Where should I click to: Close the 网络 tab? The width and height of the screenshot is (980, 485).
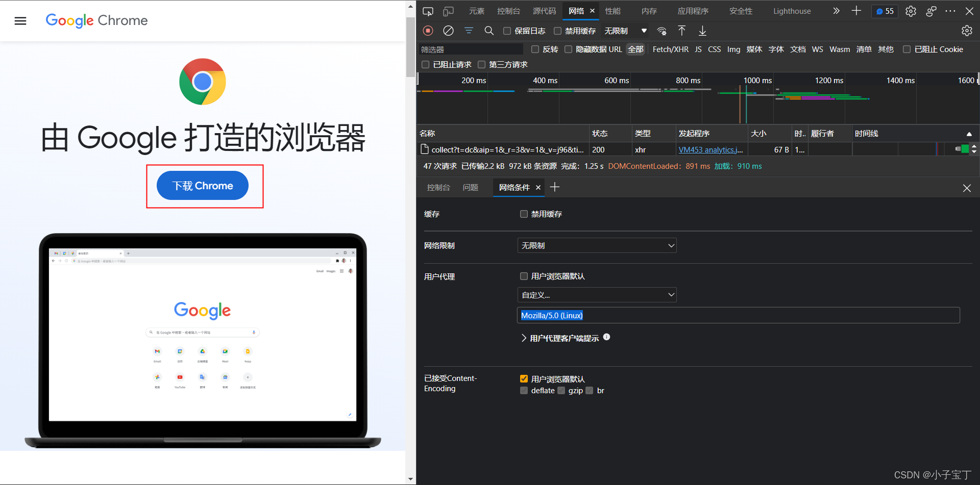coord(592,11)
